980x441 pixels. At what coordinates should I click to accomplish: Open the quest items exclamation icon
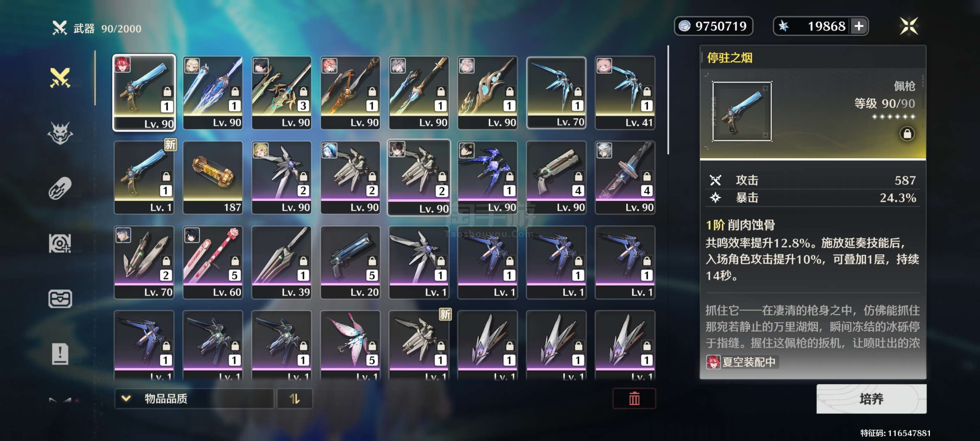click(x=60, y=354)
